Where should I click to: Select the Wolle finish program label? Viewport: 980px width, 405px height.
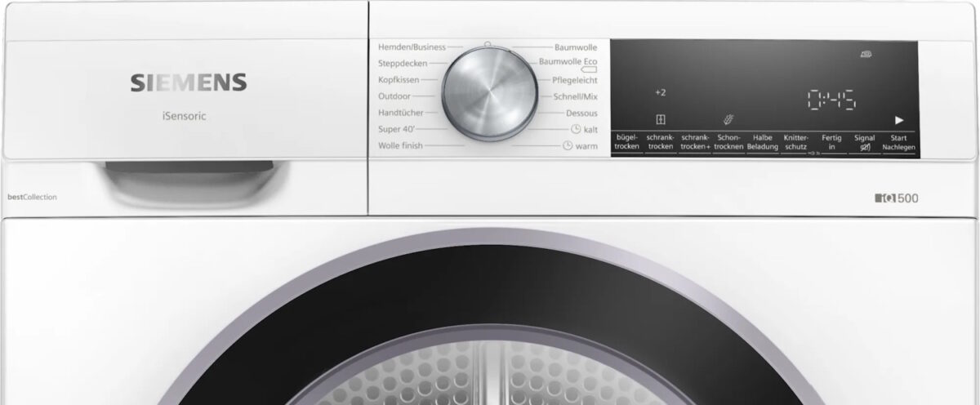tap(399, 145)
